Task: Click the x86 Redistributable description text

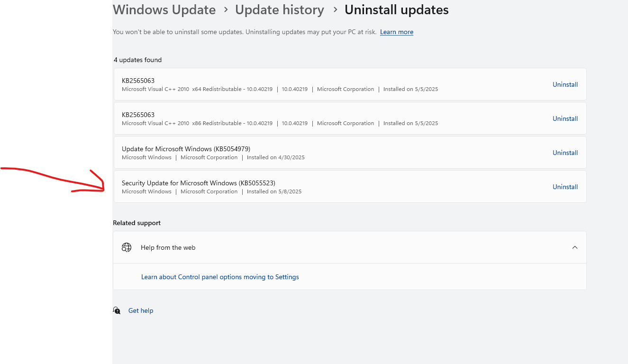Action: (197, 123)
